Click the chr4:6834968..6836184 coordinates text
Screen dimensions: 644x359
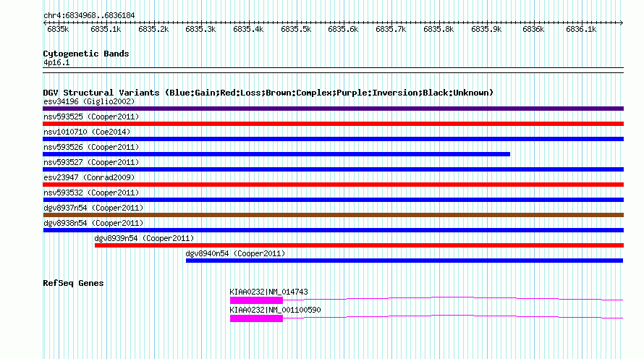click(x=89, y=15)
